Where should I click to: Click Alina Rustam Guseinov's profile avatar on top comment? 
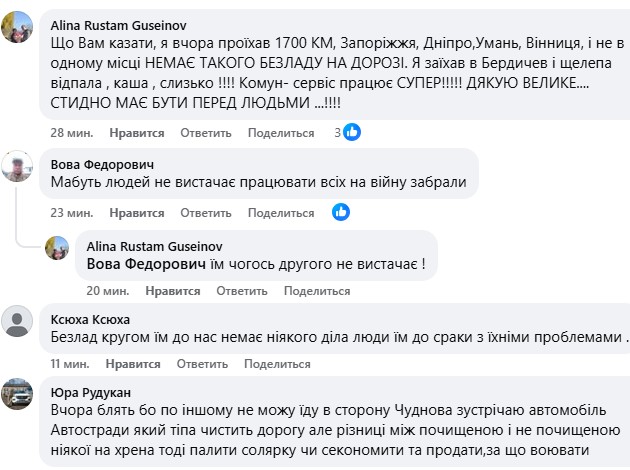tap(19, 31)
